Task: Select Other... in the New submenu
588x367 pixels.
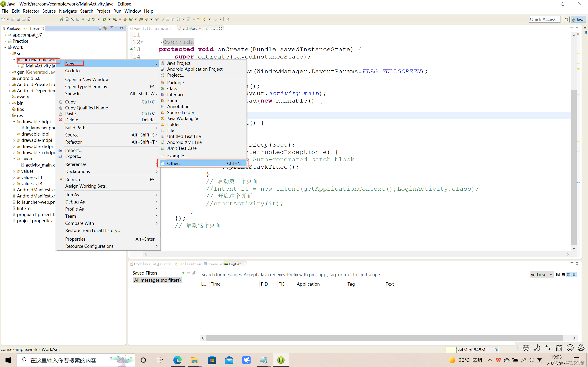Action: [174, 163]
